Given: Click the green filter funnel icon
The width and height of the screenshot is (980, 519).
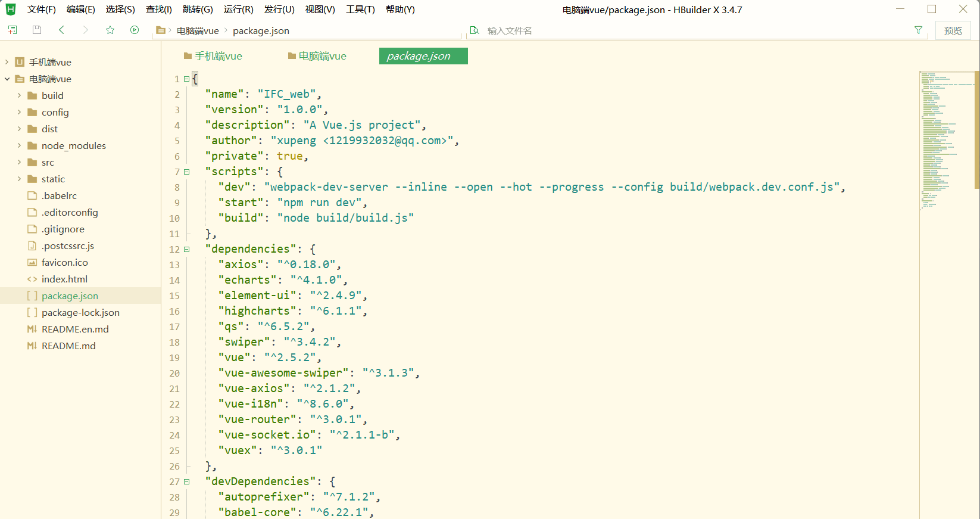Looking at the screenshot, I should (918, 30).
